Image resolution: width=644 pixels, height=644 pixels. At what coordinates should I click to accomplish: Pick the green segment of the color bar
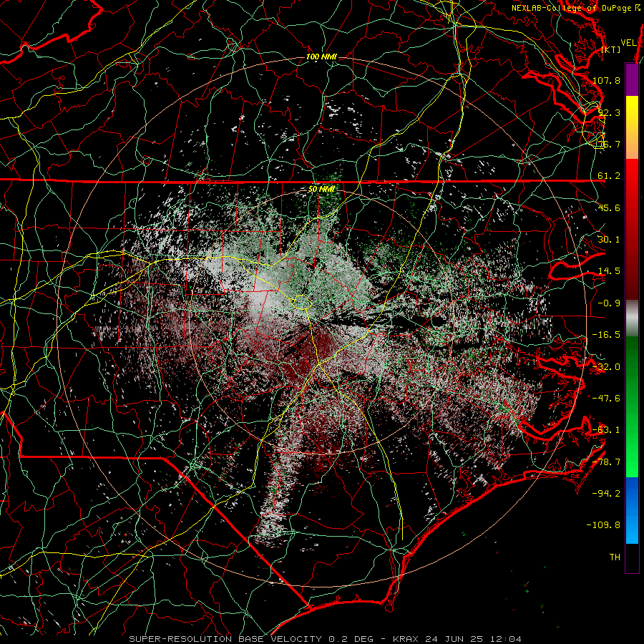point(632,406)
